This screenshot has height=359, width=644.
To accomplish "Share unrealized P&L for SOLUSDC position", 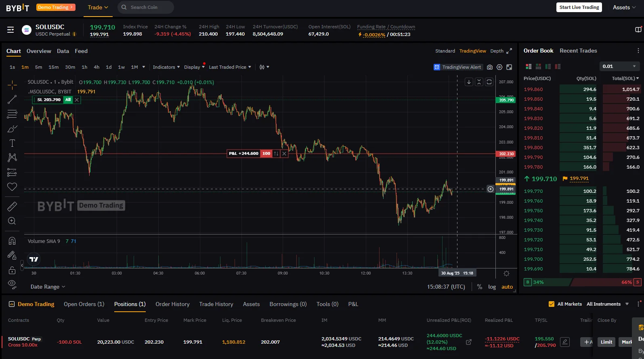I will (x=469, y=342).
